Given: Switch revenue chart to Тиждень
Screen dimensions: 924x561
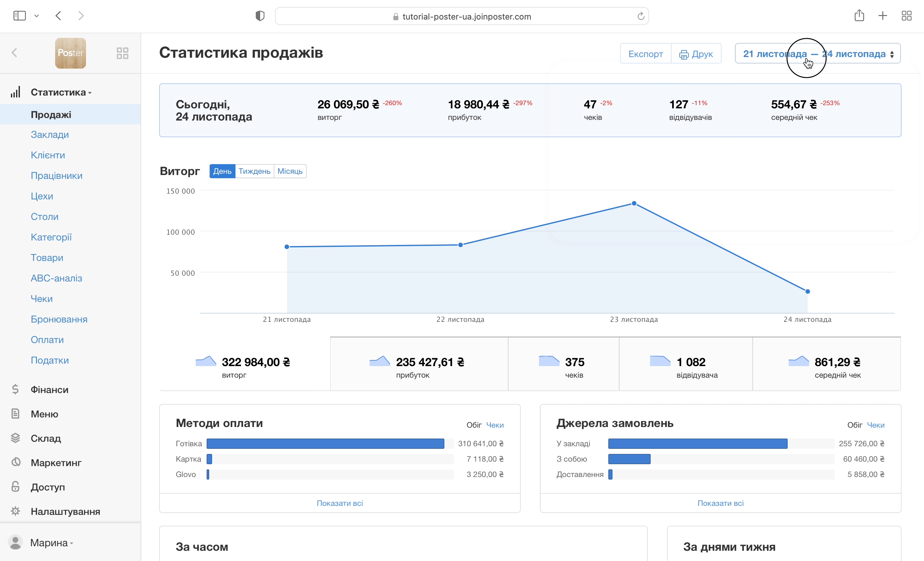Looking at the screenshot, I should [254, 171].
